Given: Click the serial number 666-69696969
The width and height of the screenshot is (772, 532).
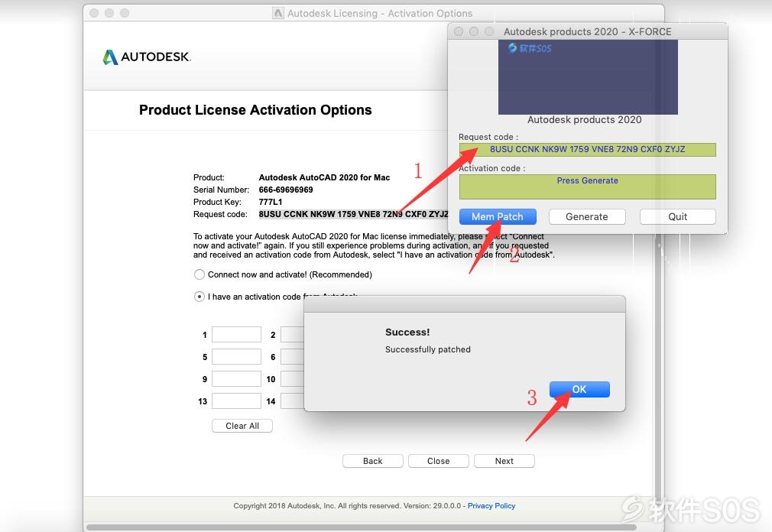Looking at the screenshot, I should pos(286,190).
